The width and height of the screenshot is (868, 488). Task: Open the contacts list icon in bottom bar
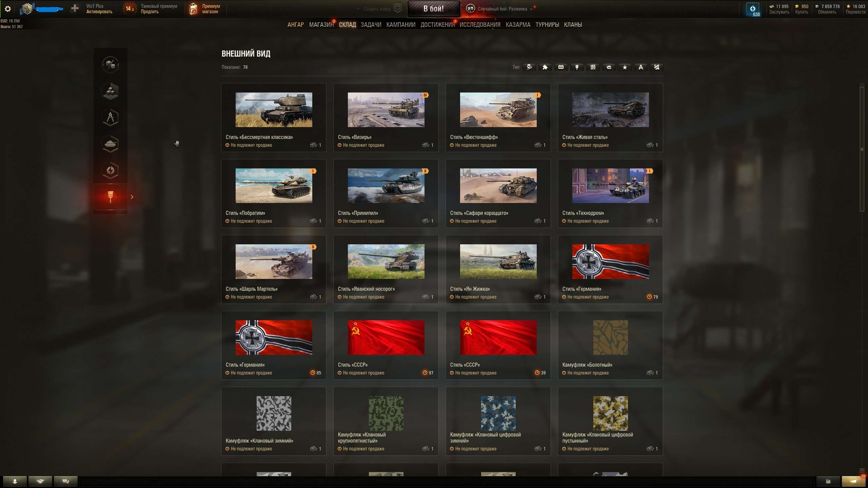15,481
